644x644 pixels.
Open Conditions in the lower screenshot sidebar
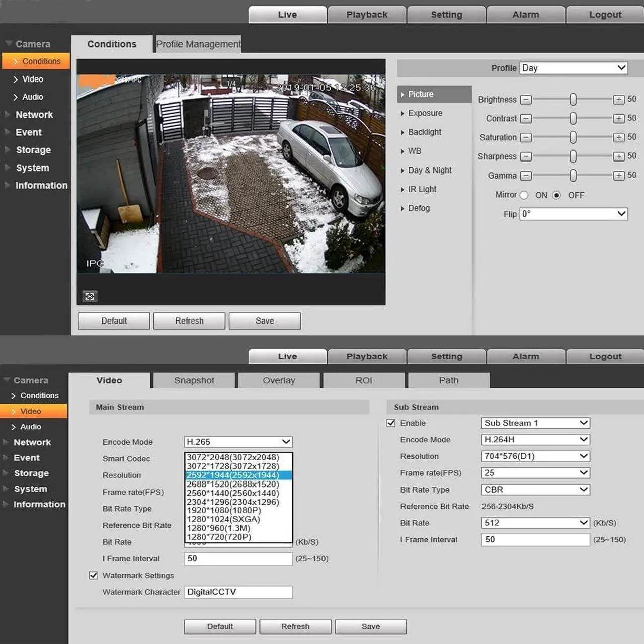(x=39, y=396)
